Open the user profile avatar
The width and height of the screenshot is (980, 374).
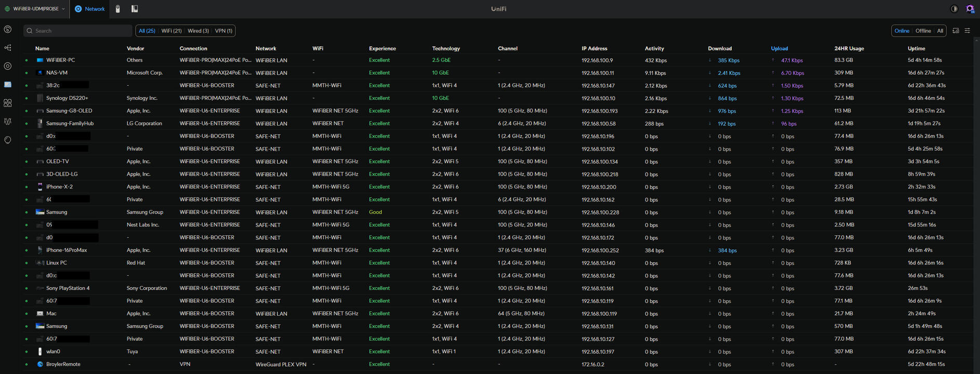(970, 9)
